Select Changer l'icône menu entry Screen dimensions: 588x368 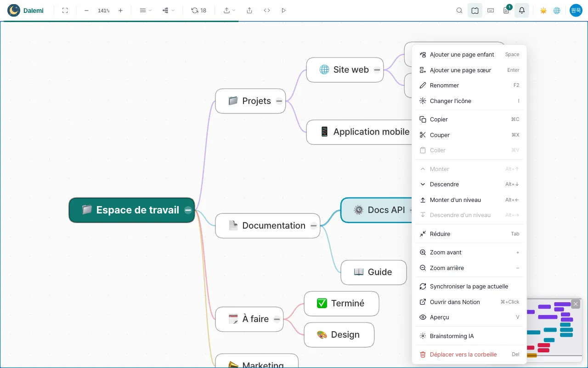coord(469,101)
